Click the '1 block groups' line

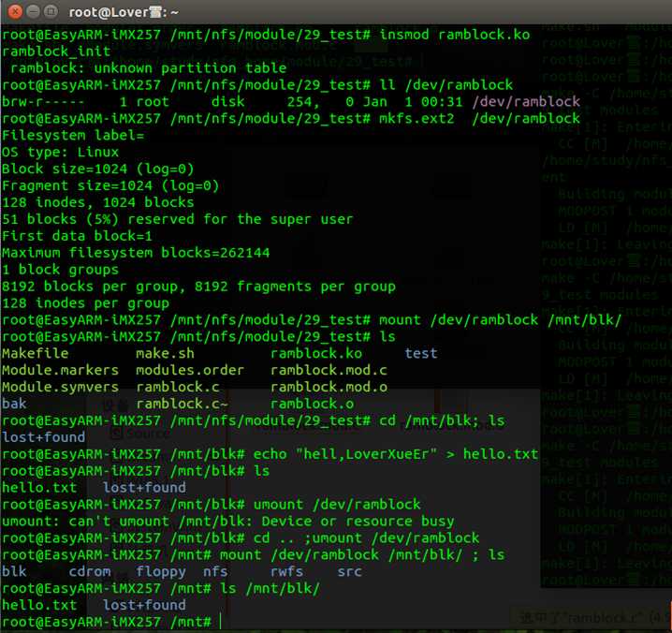click(61, 270)
